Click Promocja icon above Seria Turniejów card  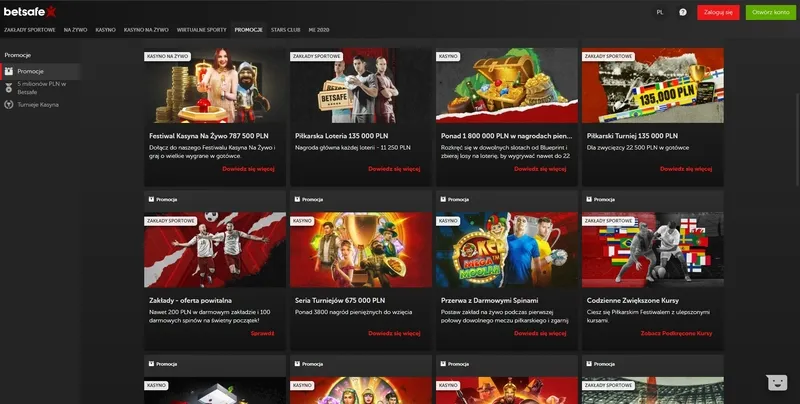coord(297,199)
